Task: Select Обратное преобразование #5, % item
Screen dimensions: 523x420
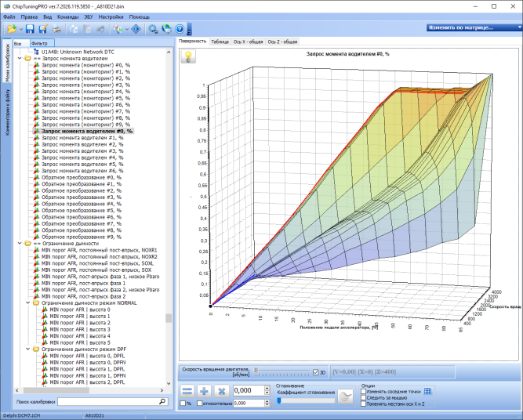Action: pos(82,210)
